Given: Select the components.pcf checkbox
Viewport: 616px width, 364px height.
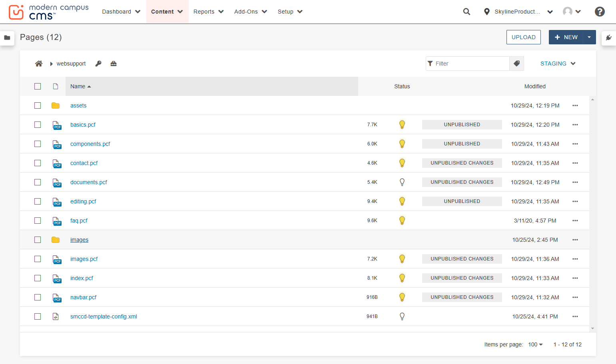Looking at the screenshot, I should point(38,144).
